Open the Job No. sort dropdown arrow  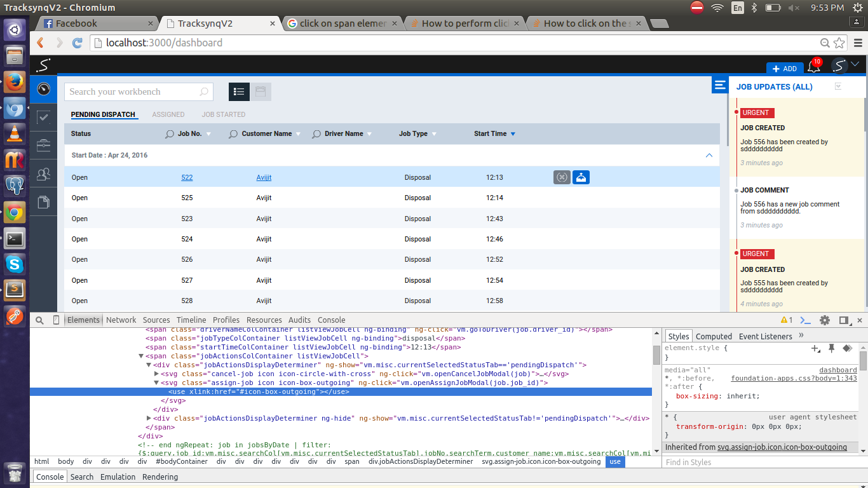click(x=208, y=134)
